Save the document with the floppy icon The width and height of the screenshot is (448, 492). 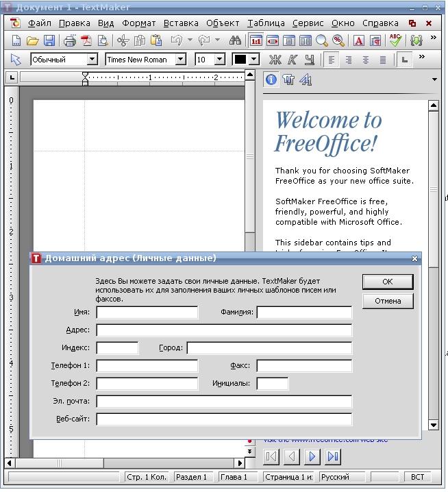coord(49,41)
